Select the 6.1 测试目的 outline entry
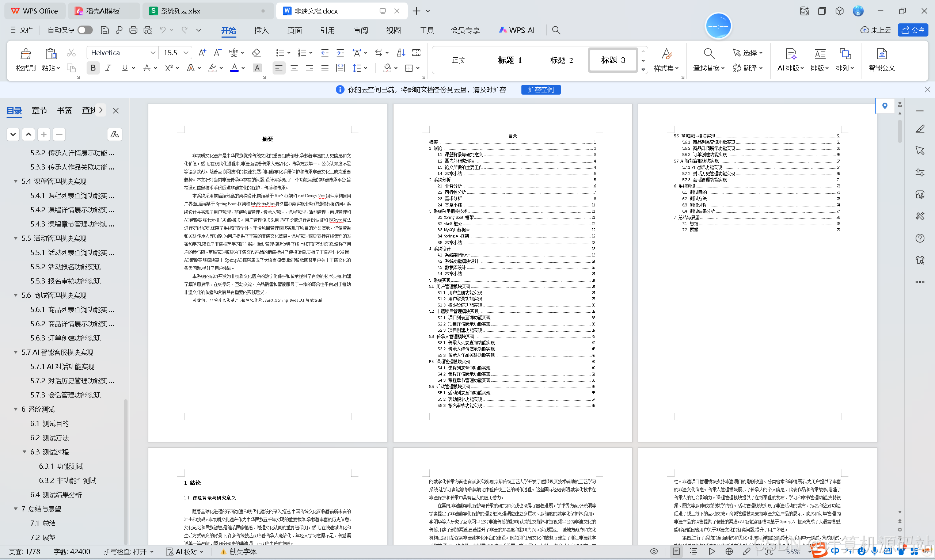 [49, 423]
